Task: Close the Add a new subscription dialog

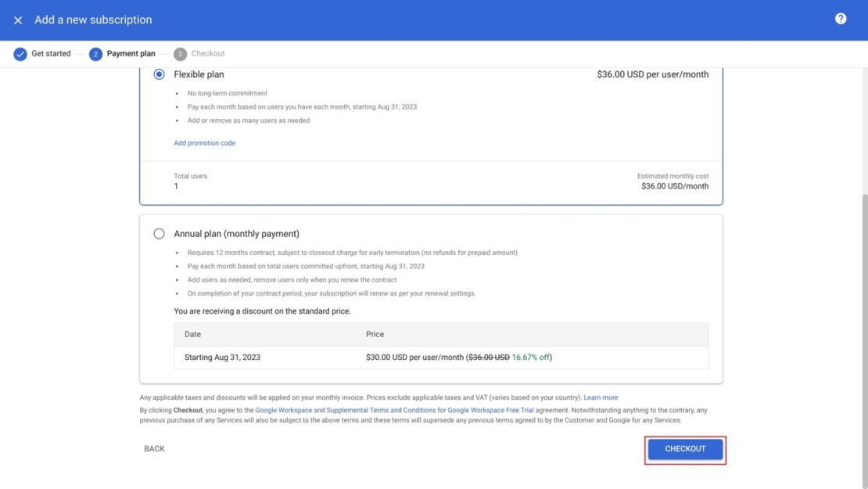Action: pyautogui.click(x=17, y=20)
